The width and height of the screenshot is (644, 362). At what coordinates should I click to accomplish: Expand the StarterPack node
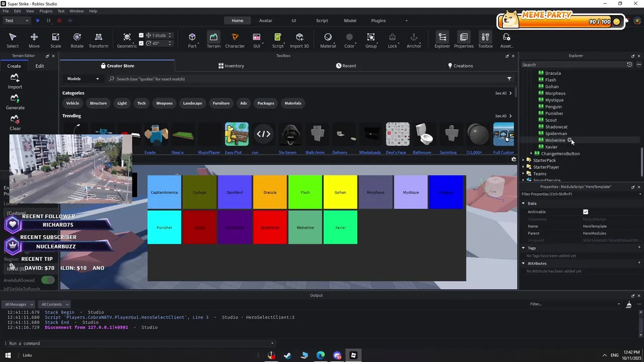point(523,160)
